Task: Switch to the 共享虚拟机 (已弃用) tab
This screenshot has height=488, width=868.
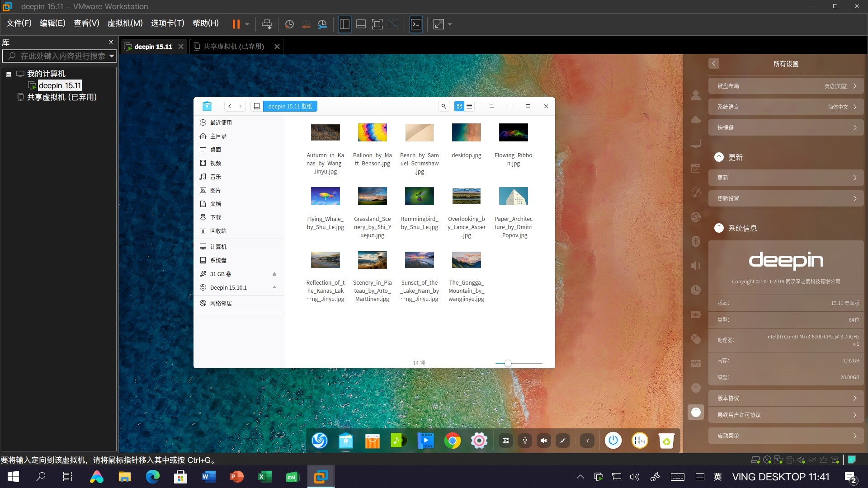Action: [233, 47]
